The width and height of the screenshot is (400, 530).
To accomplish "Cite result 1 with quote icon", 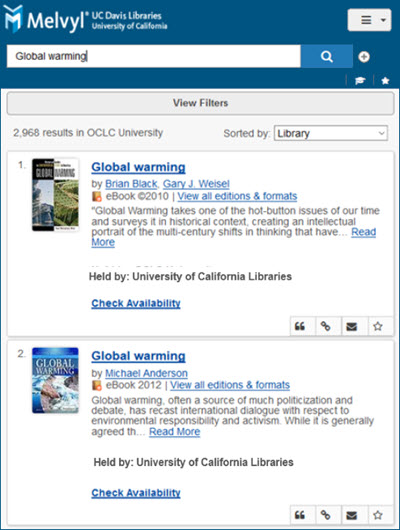I will [x=300, y=326].
